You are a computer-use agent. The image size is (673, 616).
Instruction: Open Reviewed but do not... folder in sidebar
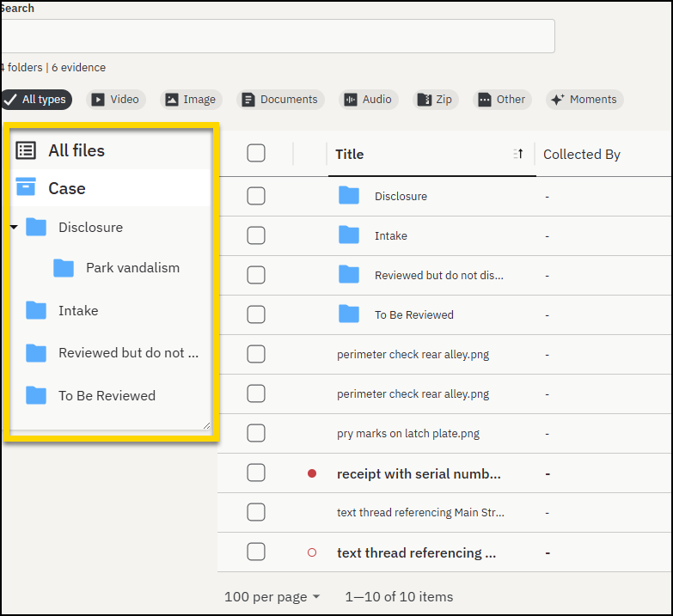[x=127, y=353]
